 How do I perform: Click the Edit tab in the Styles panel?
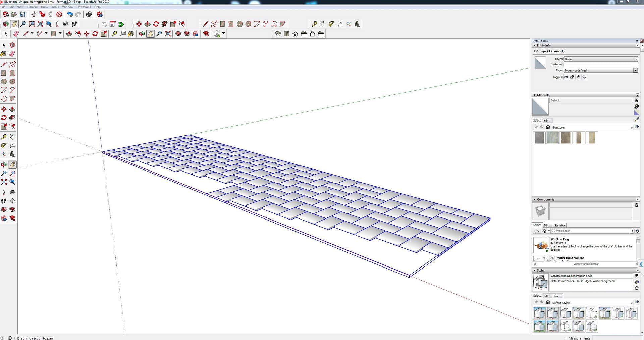546,296
